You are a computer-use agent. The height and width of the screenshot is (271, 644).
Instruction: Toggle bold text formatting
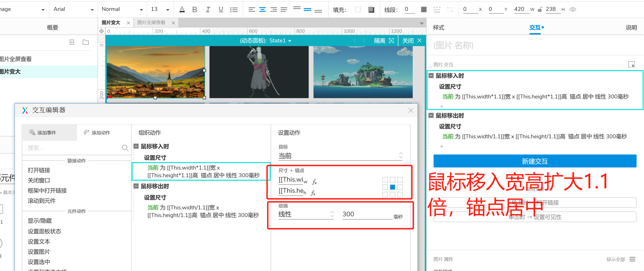click(x=194, y=9)
